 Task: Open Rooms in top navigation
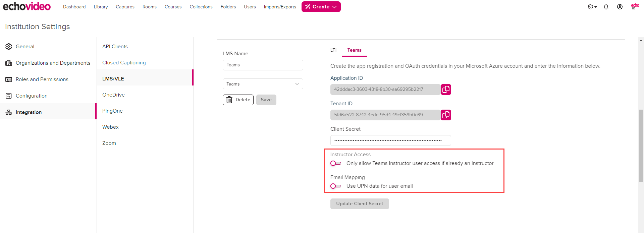150,7
